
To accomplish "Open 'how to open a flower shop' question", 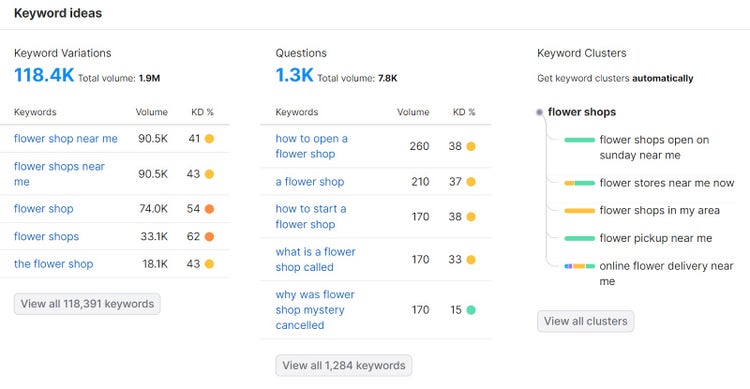I will click(311, 146).
